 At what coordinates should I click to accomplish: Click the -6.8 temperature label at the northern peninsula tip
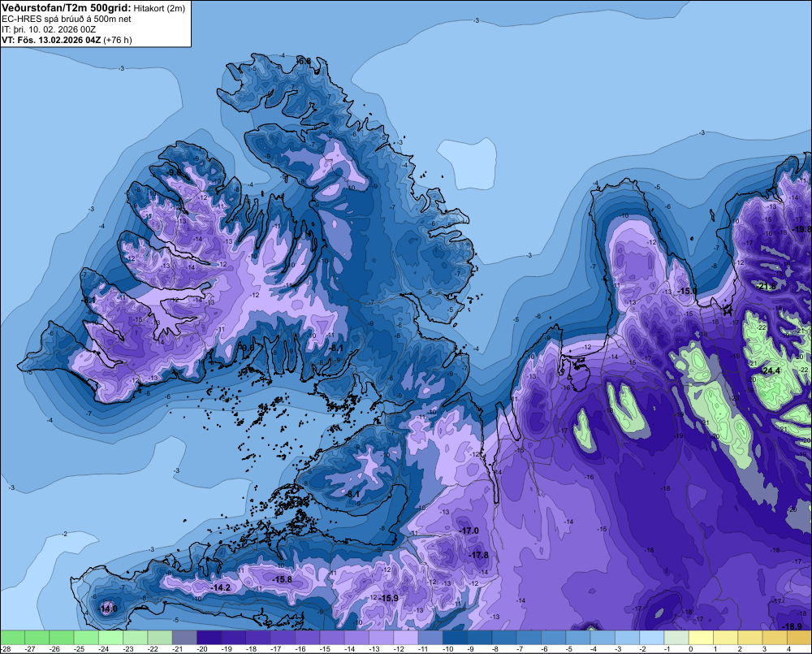(x=304, y=62)
